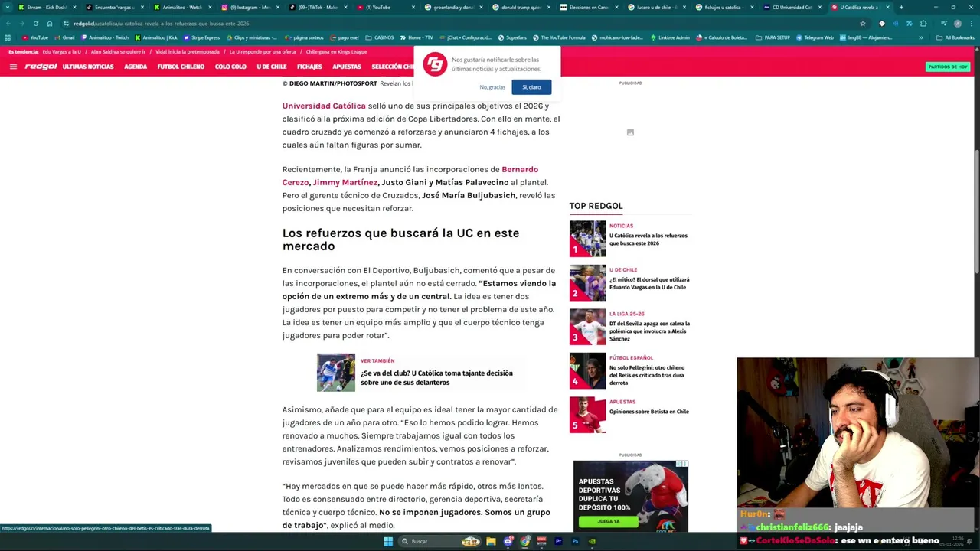Open the Linktree Admin bookmark
The width and height of the screenshot is (980, 551).
671,37
